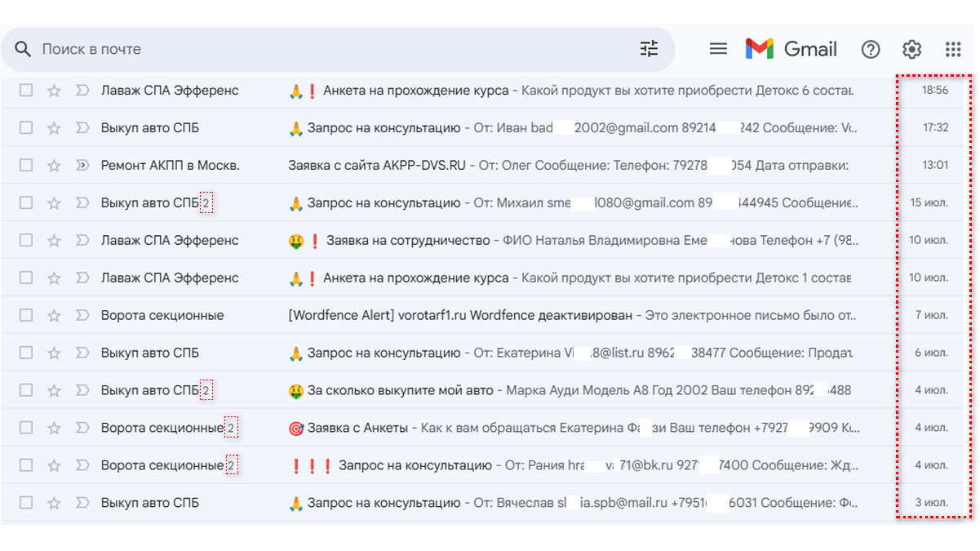Star the Заявка с Анкеты email
980x551 pixels.
(54, 429)
